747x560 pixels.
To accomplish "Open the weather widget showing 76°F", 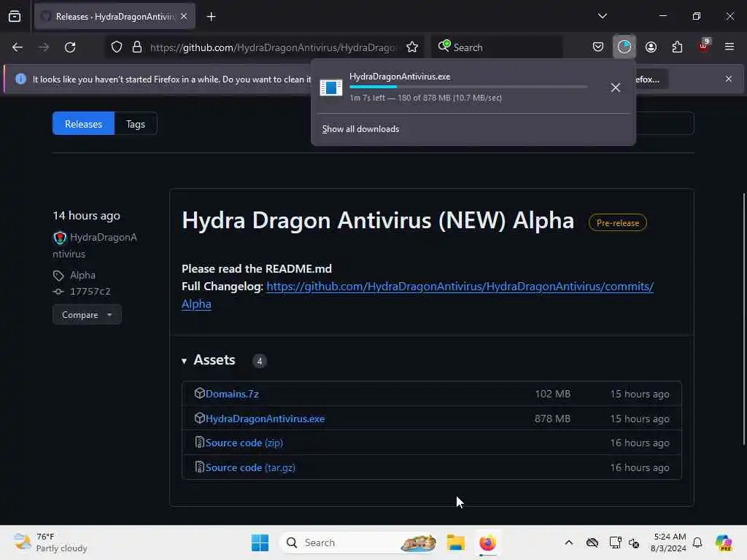I will coord(50,542).
